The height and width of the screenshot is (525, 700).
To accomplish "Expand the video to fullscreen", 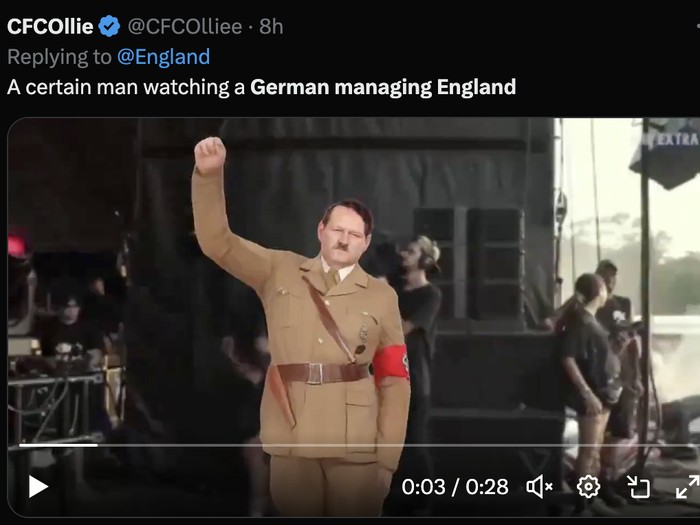I will click(x=688, y=487).
